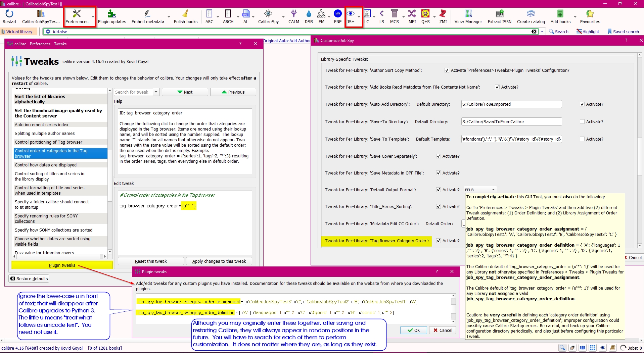Click the MCS column icon
The height and width of the screenshot is (353, 644).
(395, 17)
